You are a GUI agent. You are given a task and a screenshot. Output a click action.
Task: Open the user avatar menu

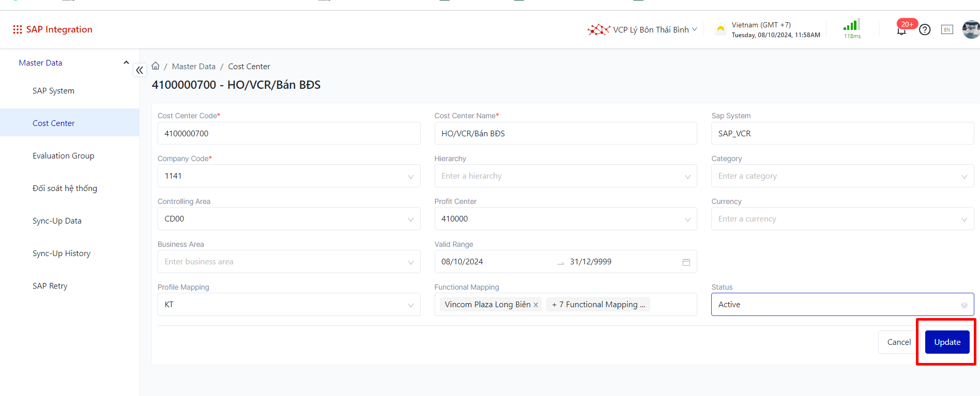coord(970,29)
